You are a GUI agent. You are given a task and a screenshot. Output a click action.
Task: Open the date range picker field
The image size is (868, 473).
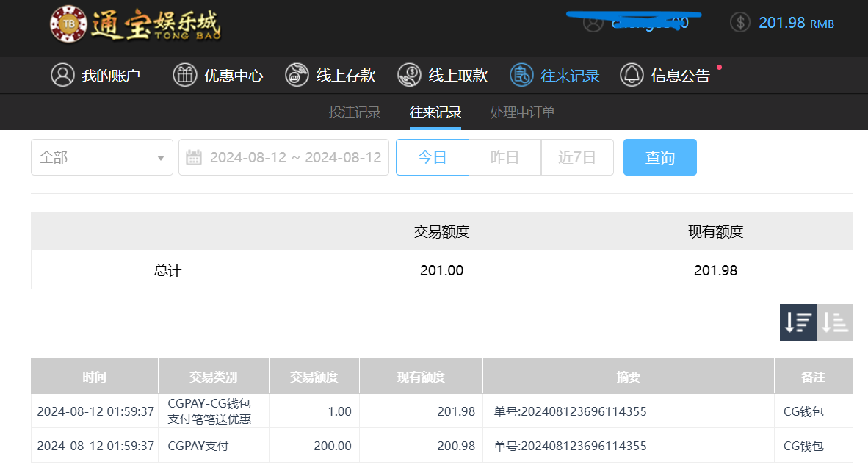point(294,157)
